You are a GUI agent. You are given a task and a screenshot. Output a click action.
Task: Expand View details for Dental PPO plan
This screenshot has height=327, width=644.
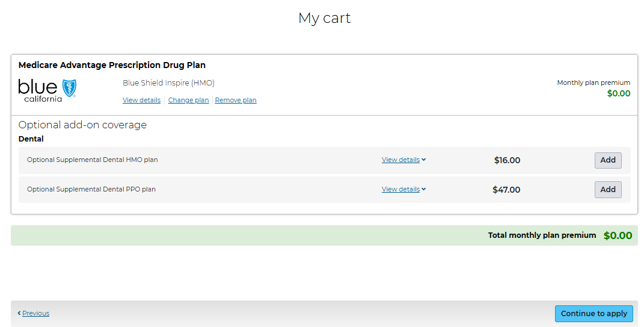(x=400, y=189)
